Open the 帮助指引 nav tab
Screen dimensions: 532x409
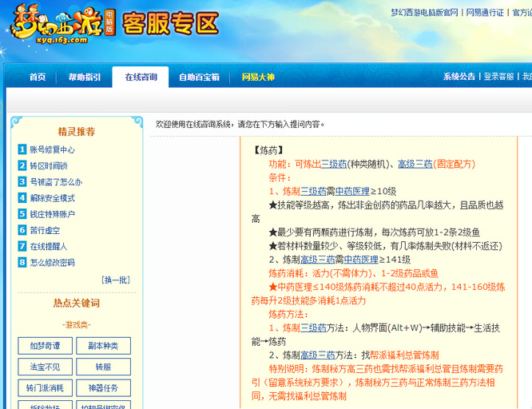[x=85, y=77]
